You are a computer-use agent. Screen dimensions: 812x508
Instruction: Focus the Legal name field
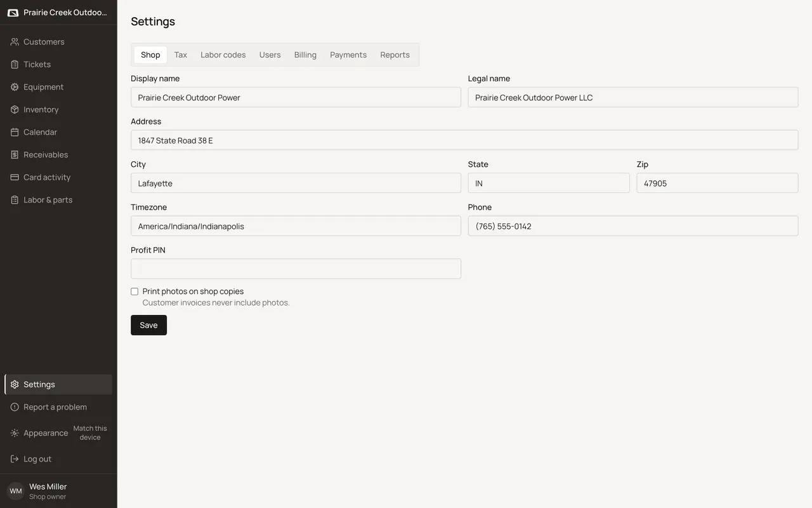coord(633,97)
